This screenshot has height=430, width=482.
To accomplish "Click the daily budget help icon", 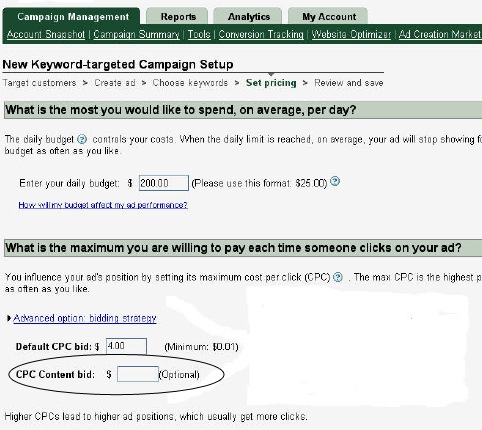I will tap(82, 139).
